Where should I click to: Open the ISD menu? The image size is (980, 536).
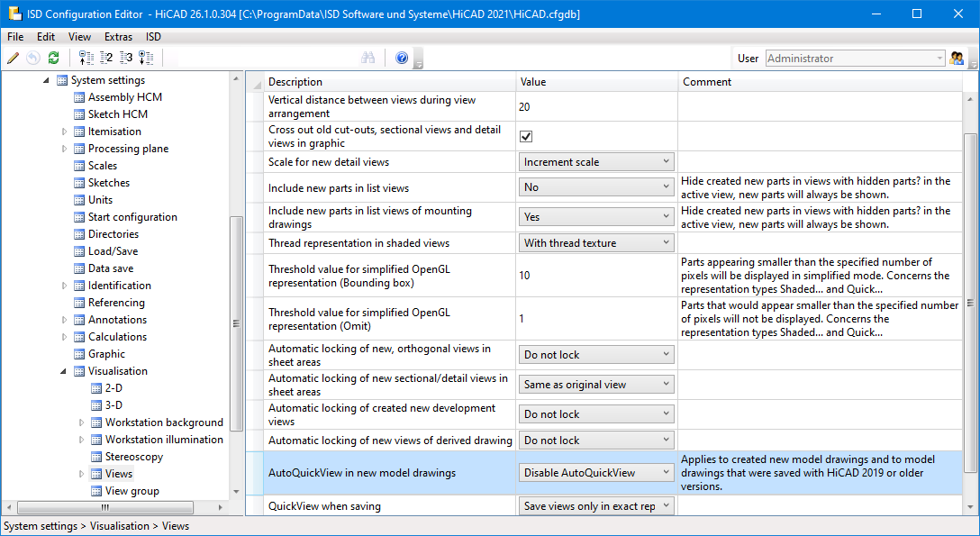tap(154, 37)
